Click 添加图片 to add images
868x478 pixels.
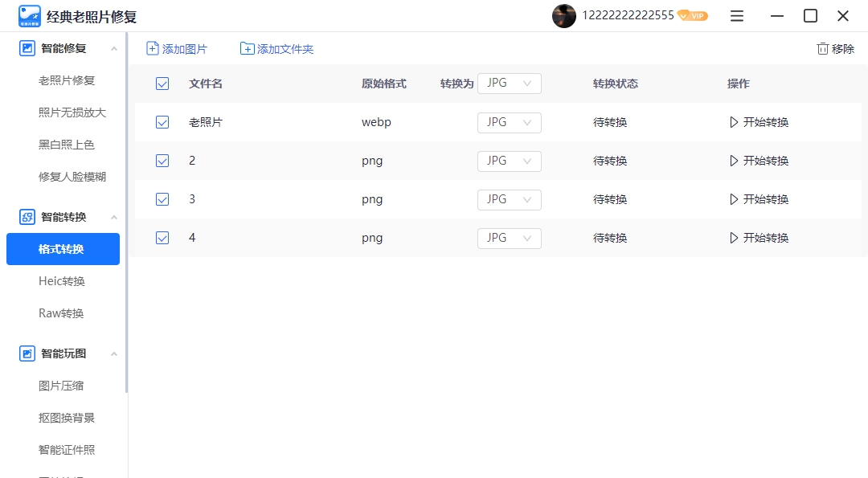coord(176,48)
